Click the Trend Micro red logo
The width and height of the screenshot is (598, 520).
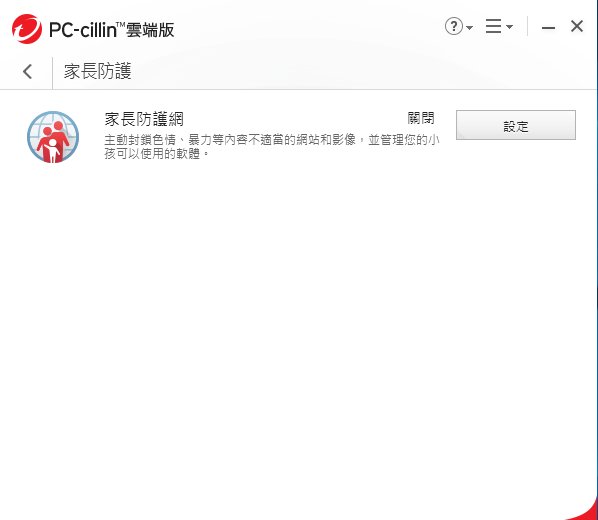(27, 29)
